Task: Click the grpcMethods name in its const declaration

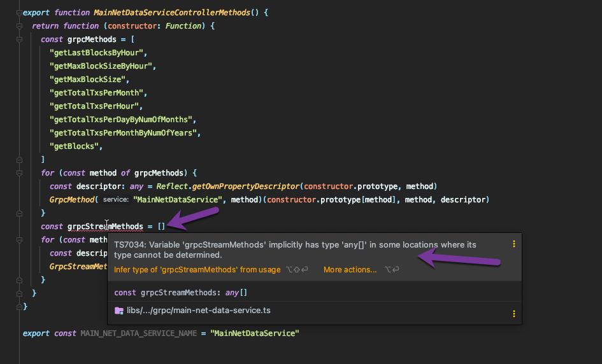Action: pos(92,39)
